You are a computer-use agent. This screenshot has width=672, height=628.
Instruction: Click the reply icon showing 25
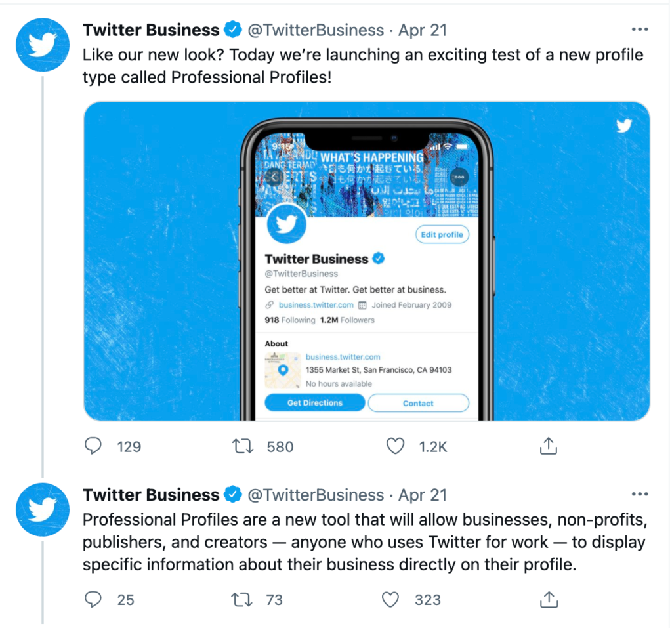[93, 599]
